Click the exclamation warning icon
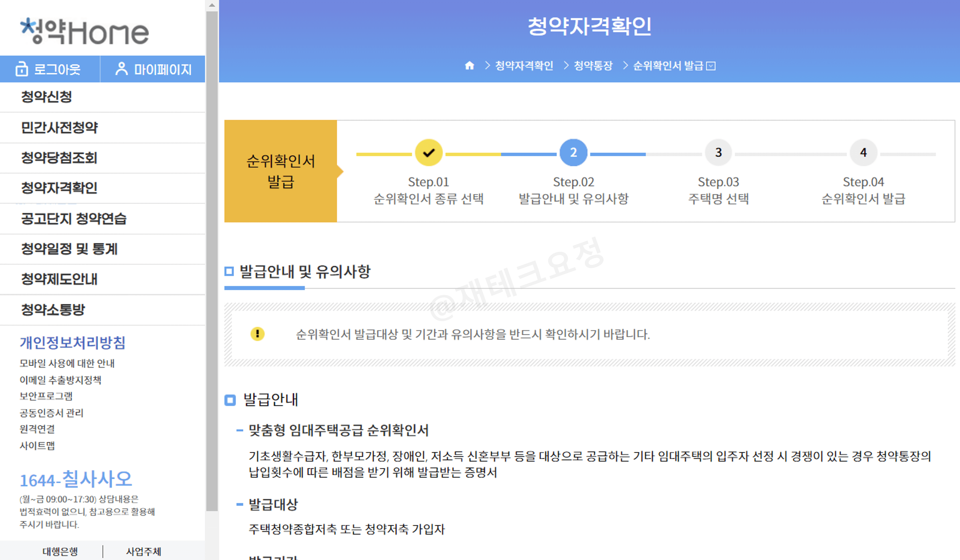Viewport: 960px width, 560px height. [x=257, y=334]
